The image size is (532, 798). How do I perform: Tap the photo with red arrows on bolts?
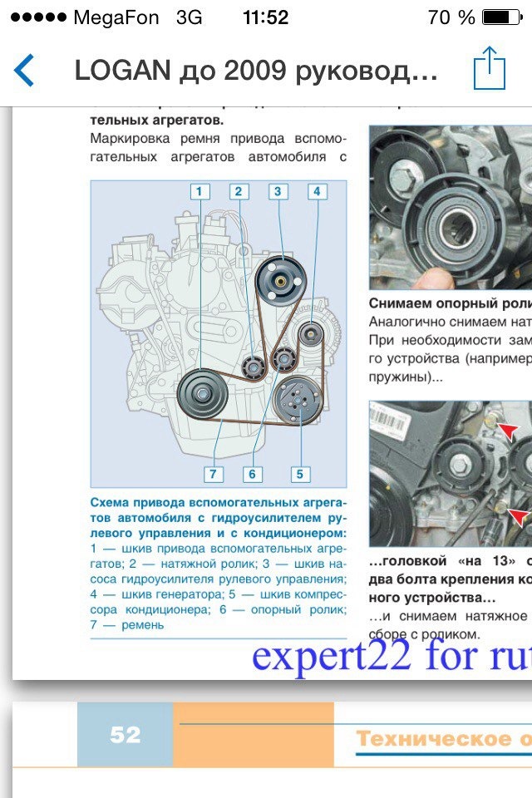click(x=451, y=474)
